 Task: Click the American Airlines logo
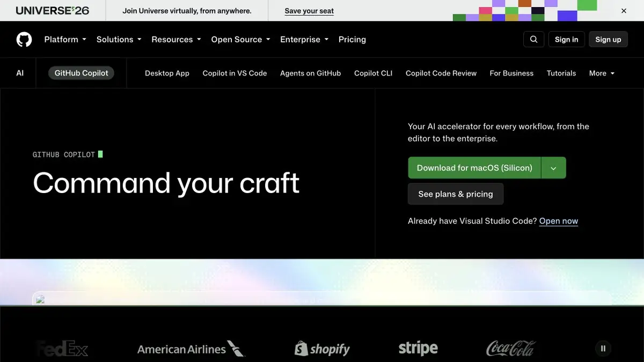pyautogui.click(x=191, y=349)
